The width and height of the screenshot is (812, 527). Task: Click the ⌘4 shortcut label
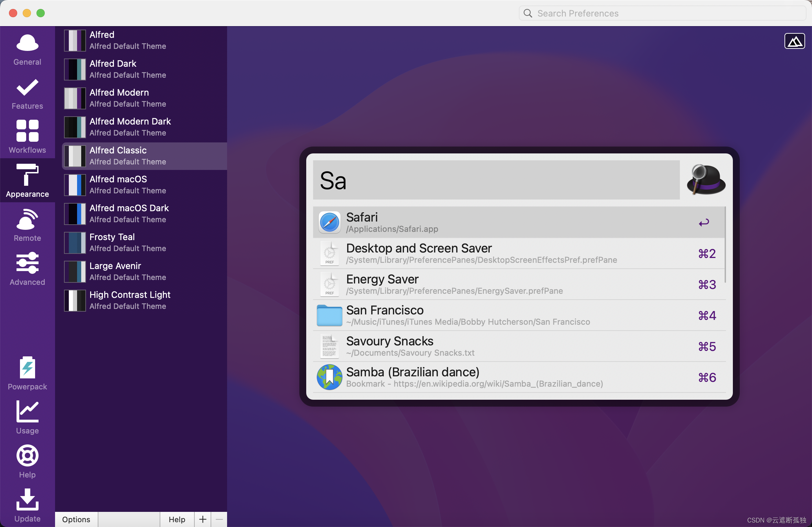coord(707,315)
